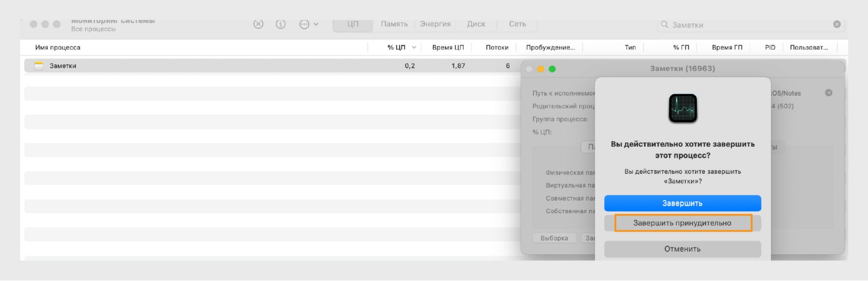Click the stop process (X) toolbar icon
Screen dimensions: 868x281
coord(258,24)
